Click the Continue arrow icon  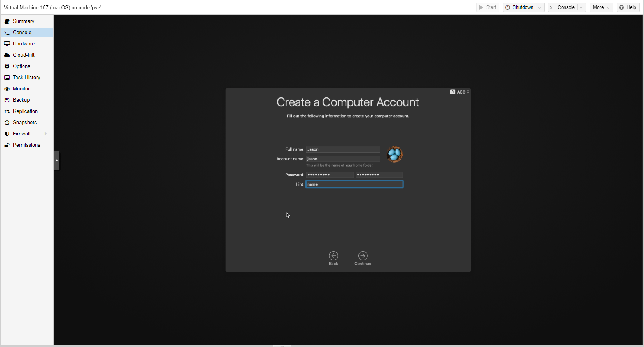(363, 255)
